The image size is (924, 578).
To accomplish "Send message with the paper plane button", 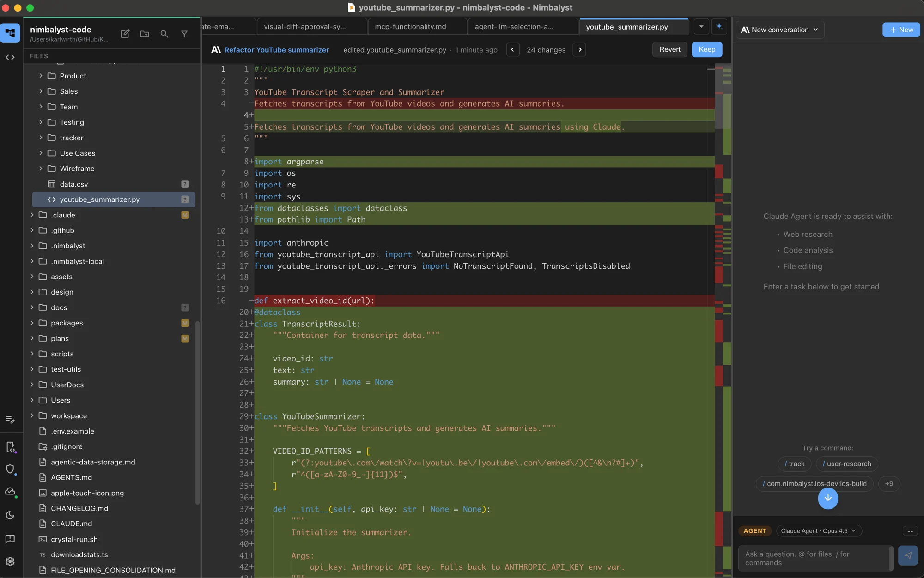I will coord(908,555).
